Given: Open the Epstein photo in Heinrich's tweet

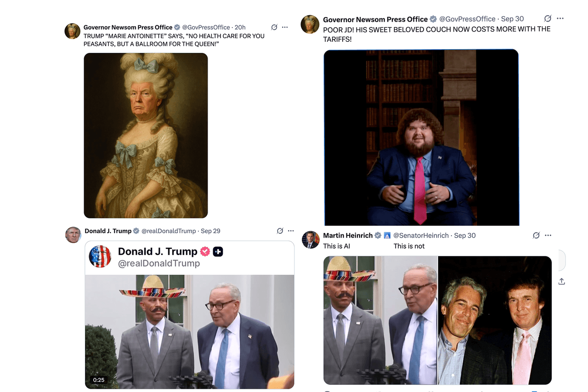Looking at the screenshot, I should click(x=496, y=319).
